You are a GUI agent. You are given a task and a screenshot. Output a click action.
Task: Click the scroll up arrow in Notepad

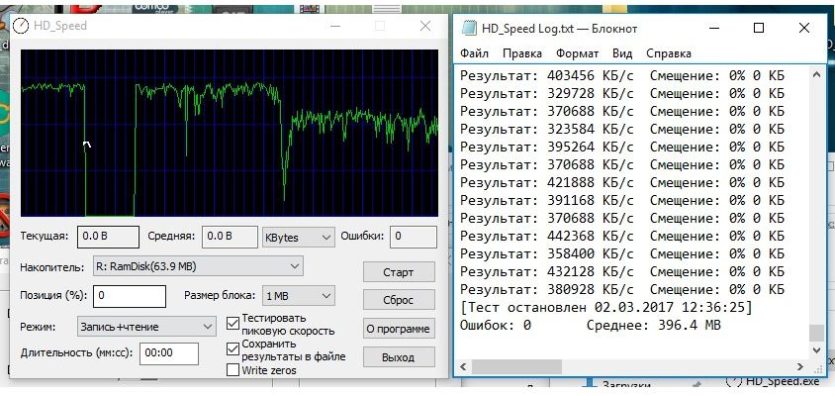pos(815,75)
